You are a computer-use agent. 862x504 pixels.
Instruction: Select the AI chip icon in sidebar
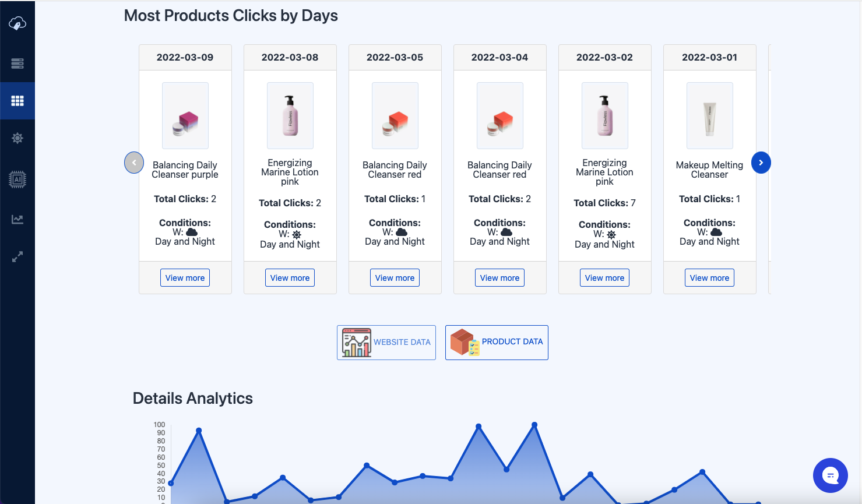point(17,179)
